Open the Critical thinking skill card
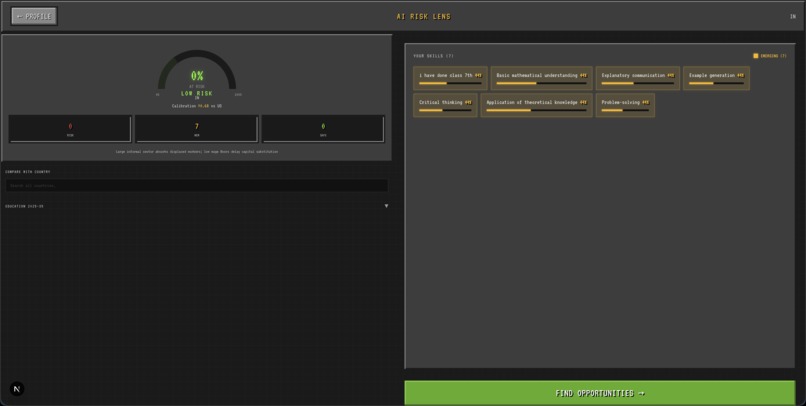This screenshot has height=406, width=806. pyautogui.click(x=445, y=105)
